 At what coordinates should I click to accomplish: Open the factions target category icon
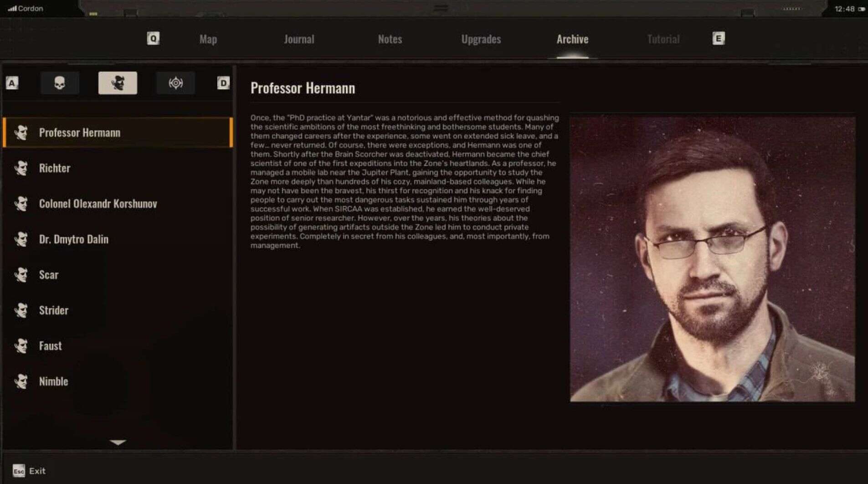(175, 82)
